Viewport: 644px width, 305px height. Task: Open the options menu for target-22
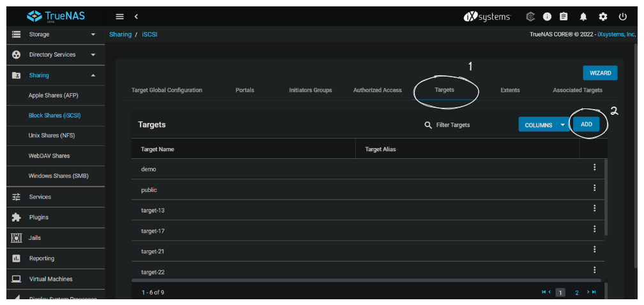pos(594,270)
